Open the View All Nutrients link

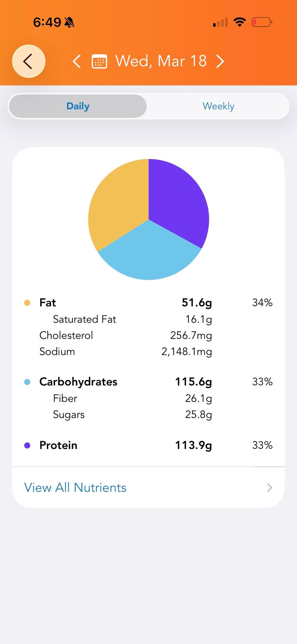75,488
